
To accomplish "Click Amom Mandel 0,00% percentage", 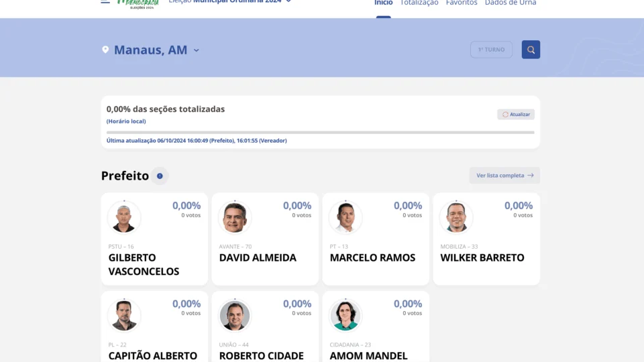I will tap(408, 304).
